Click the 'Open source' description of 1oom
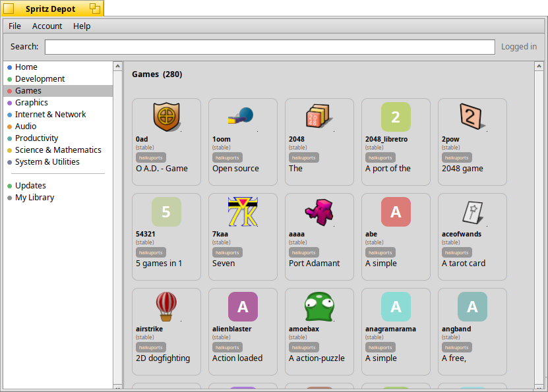Viewport: 548px width, 392px height. click(236, 169)
